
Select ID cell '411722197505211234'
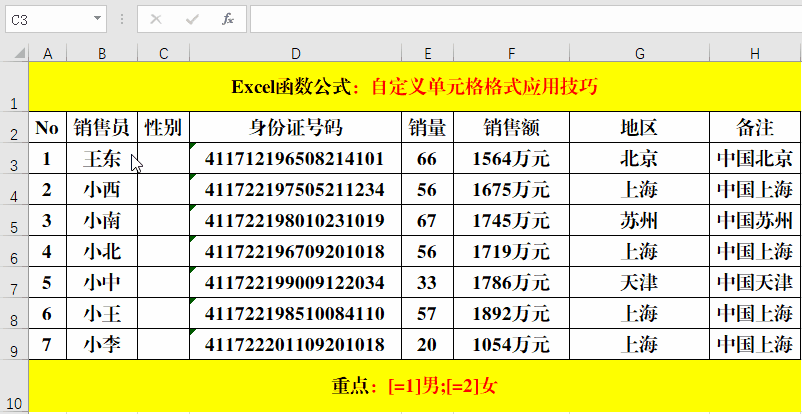[x=295, y=189]
